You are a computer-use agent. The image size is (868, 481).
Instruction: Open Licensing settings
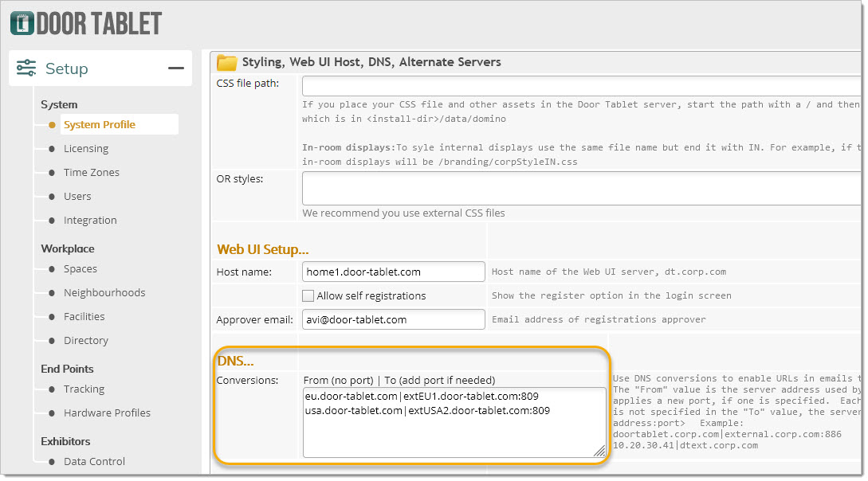[86, 148]
